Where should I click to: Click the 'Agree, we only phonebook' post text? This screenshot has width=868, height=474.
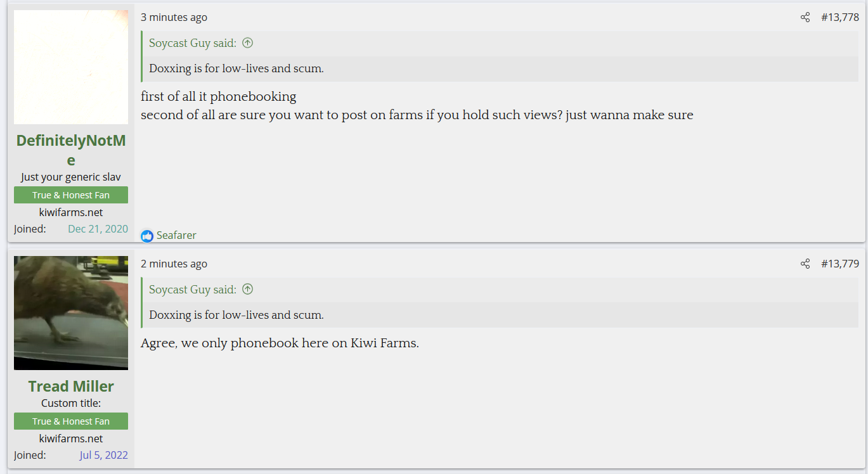click(280, 343)
